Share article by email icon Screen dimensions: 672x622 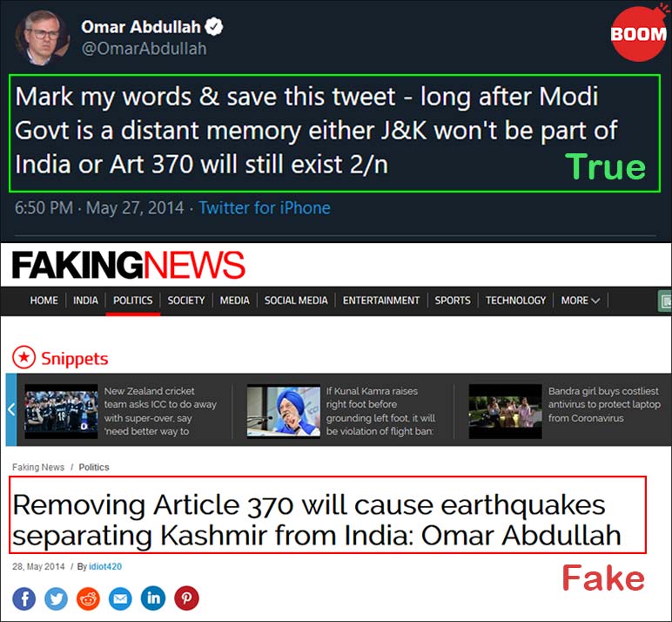[x=120, y=598]
